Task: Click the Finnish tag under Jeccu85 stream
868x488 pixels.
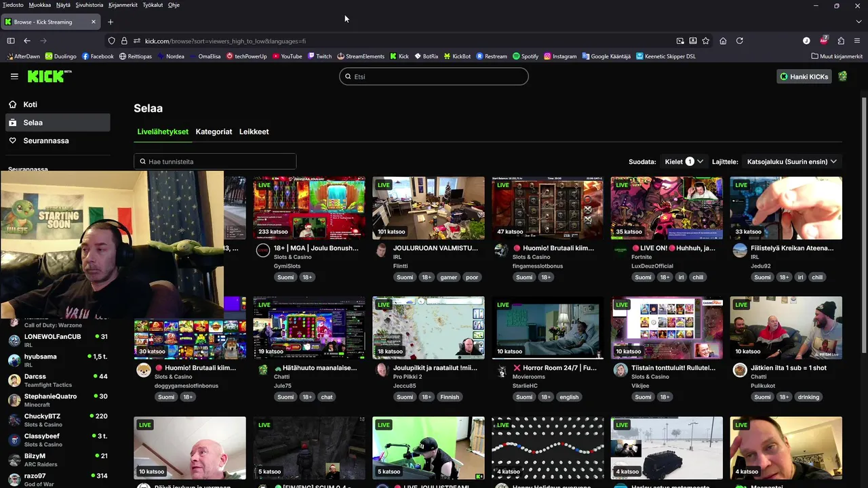Action: [x=449, y=397]
